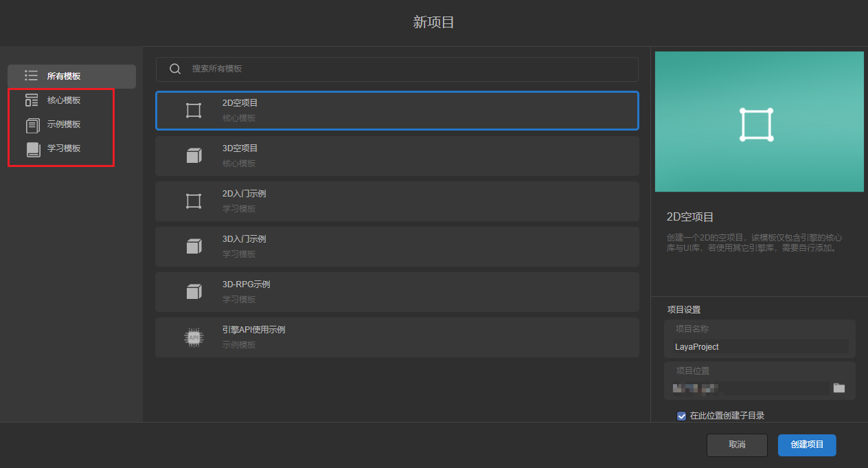Click the 引擎API使用示例 chip icon
Image resolution: width=868 pixels, height=468 pixels.
pyautogui.click(x=194, y=337)
